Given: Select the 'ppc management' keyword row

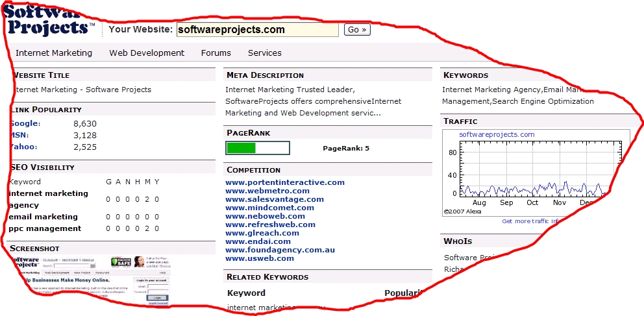Looking at the screenshot, I should 84,228.
